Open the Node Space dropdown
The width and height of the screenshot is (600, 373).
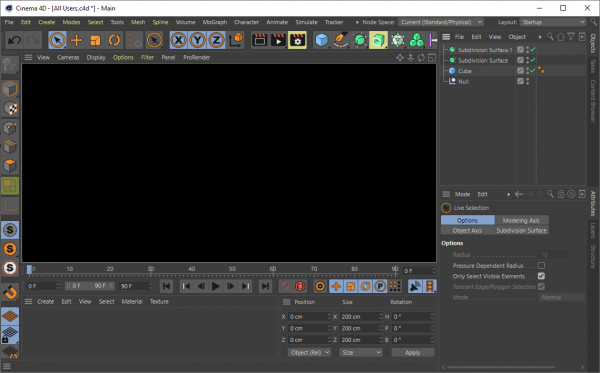click(440, 22)
